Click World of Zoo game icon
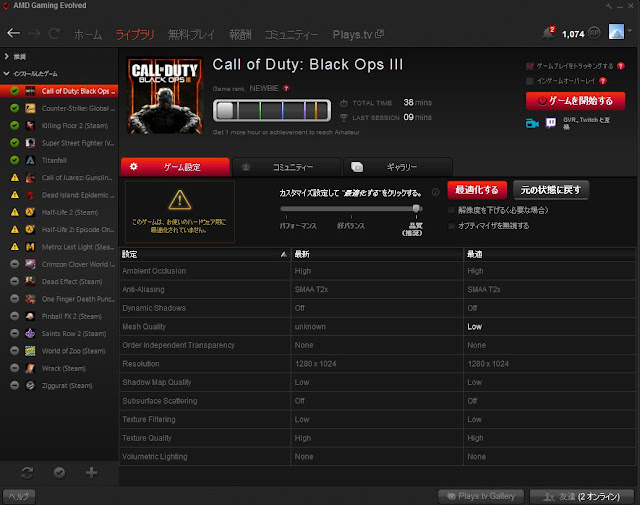Viewport: 640px width, 505px height. 30,351
